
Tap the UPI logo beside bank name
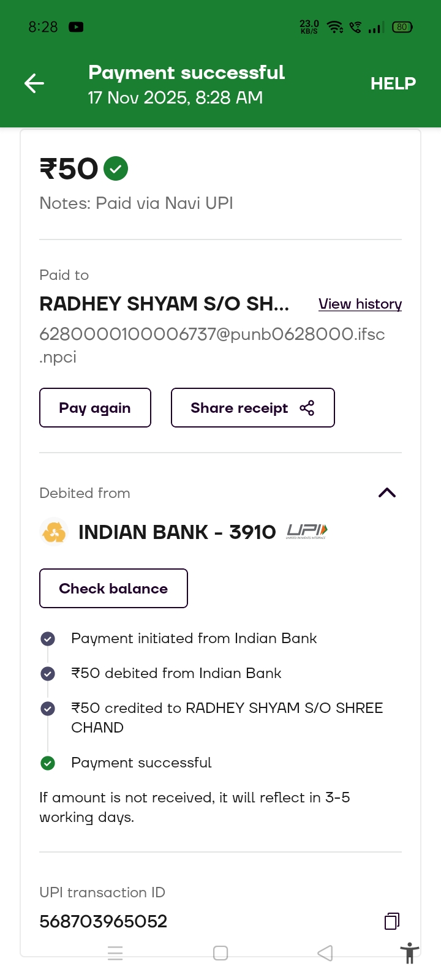click(x=307, y=531)
